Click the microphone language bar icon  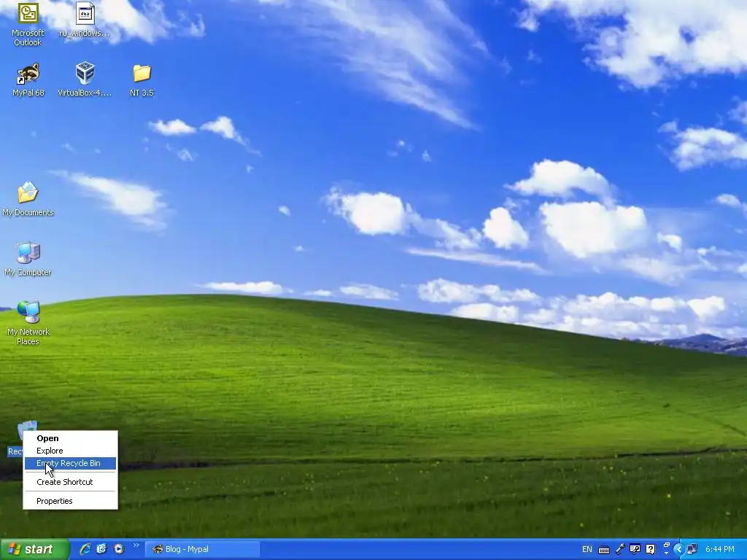[620, 549]
